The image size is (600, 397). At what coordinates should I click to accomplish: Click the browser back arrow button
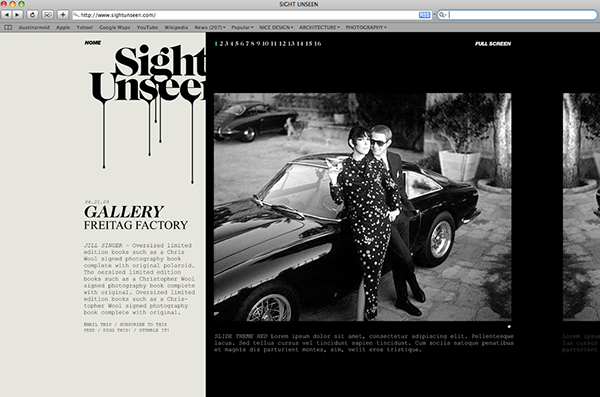pos(7,15)
